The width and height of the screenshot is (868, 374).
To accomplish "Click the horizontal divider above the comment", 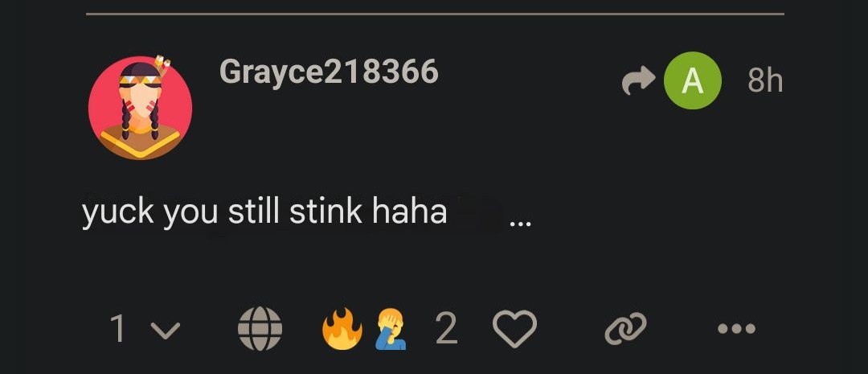I will tap(434, 14).
